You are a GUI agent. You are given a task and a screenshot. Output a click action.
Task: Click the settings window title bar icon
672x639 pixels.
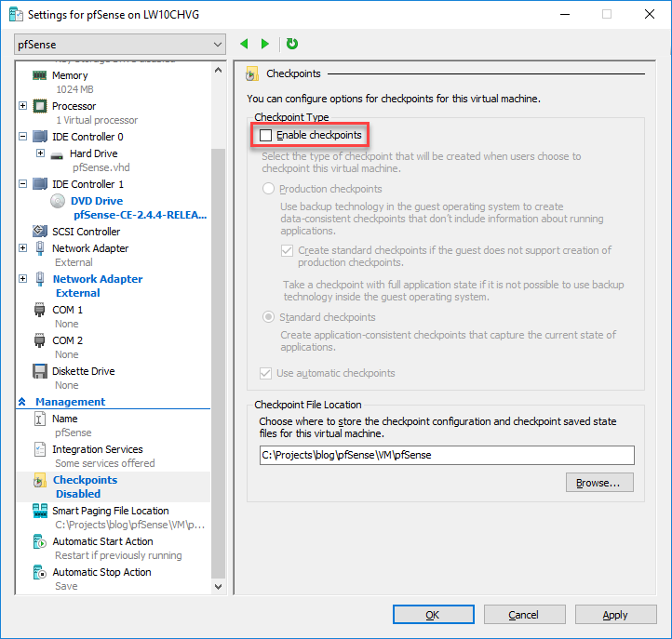point(16,15)
